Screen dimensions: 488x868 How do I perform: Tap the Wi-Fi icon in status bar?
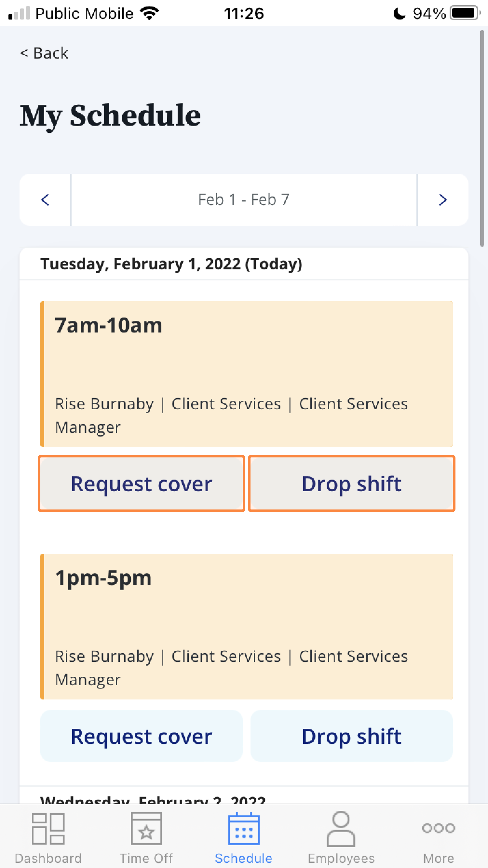point(149,13)
